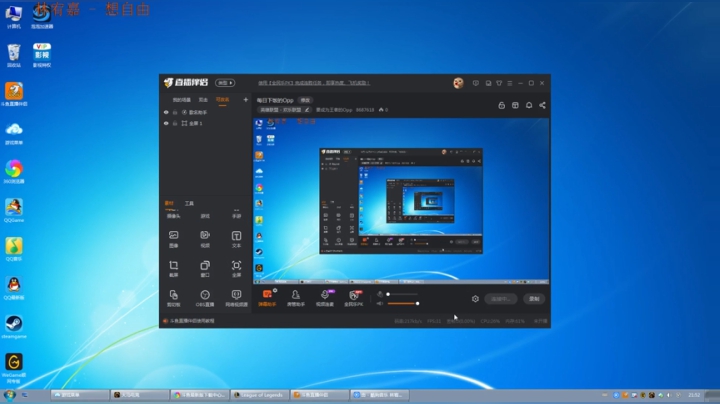Add a fullscreen capture source (全屏)
Viewport: 720px width, 404px height.
point(236,269)
